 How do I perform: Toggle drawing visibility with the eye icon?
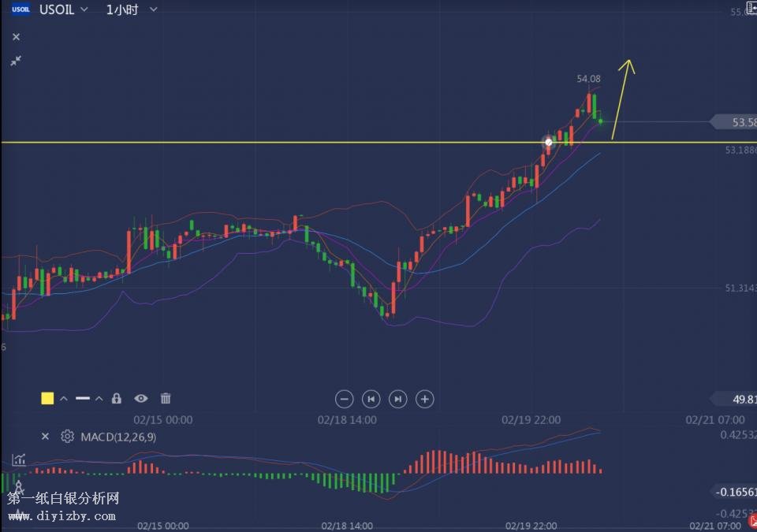[x=141, y=399]
